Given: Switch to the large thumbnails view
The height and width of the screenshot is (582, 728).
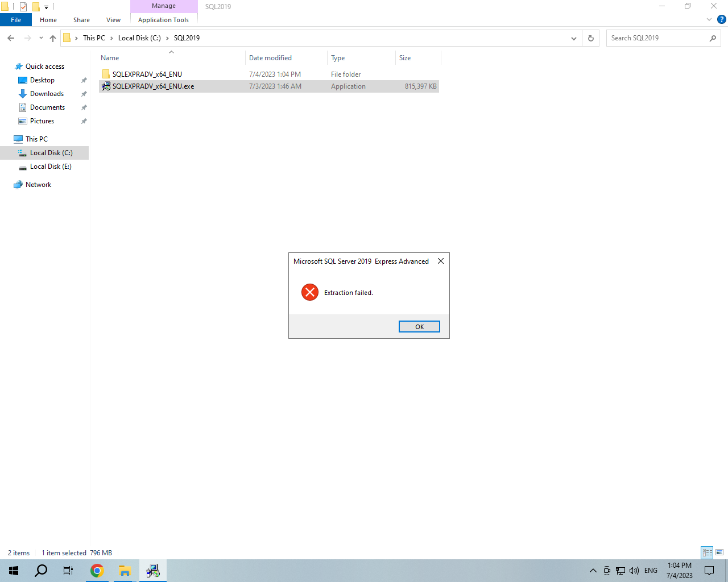Looking at the screenshot, I should [x=719, y=552].
